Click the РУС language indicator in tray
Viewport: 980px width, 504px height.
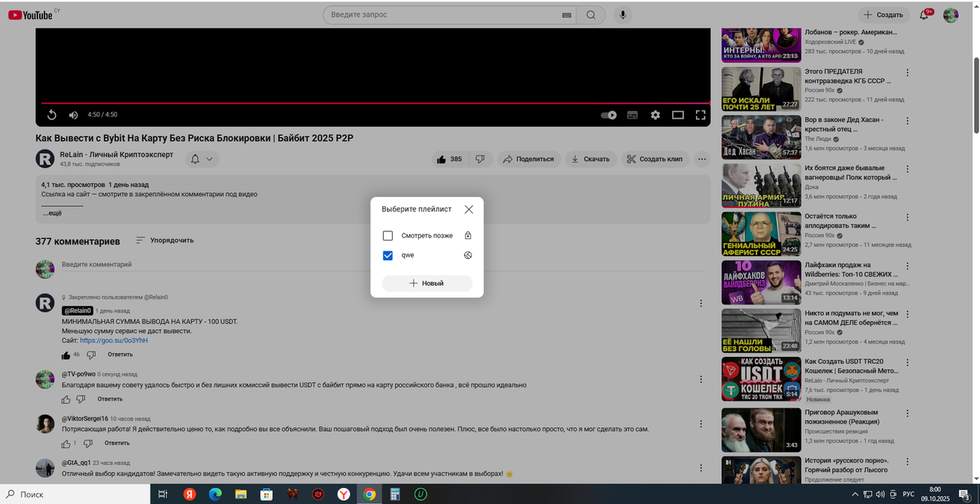click(909, 494)
